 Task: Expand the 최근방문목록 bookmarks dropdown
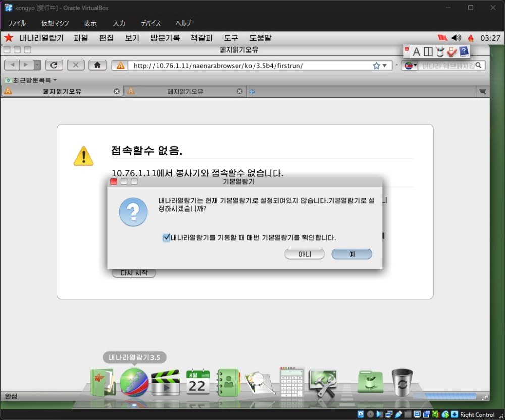click(31, 80)
